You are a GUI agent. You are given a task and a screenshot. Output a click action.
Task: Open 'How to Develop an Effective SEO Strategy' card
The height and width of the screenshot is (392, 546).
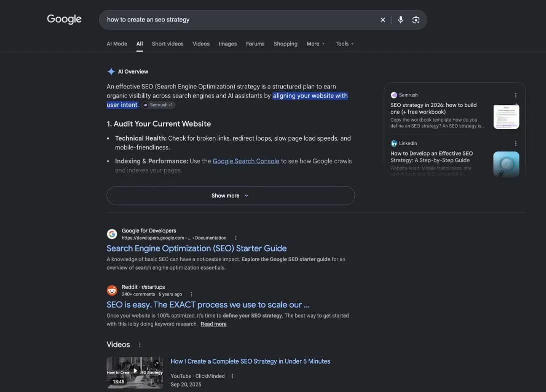pyautogui.click(x=431, y=157)
